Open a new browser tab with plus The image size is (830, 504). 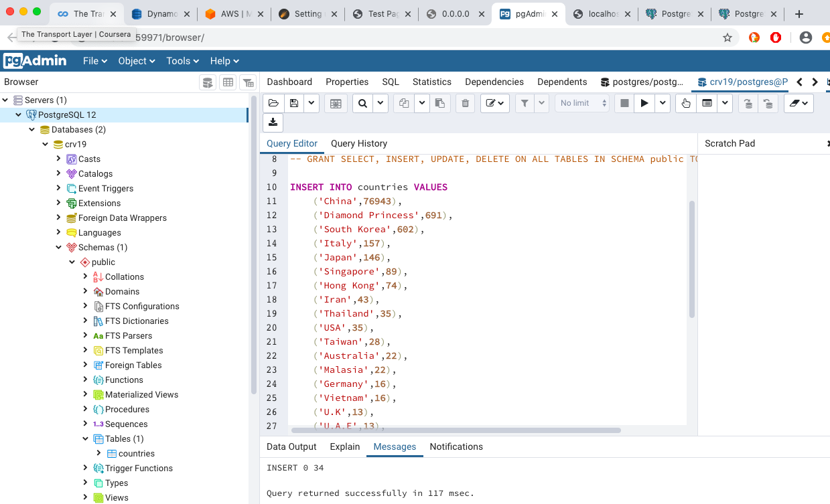point(799,13)
